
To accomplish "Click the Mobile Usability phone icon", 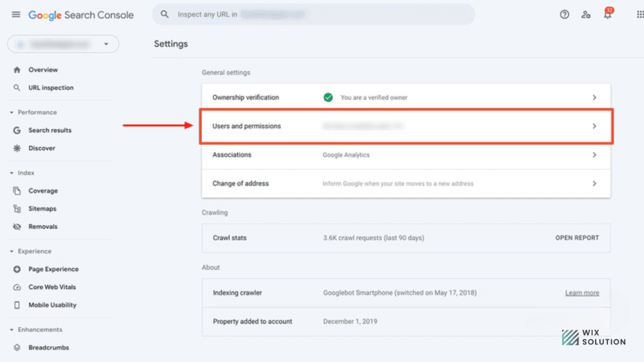I will coord(17,305).
